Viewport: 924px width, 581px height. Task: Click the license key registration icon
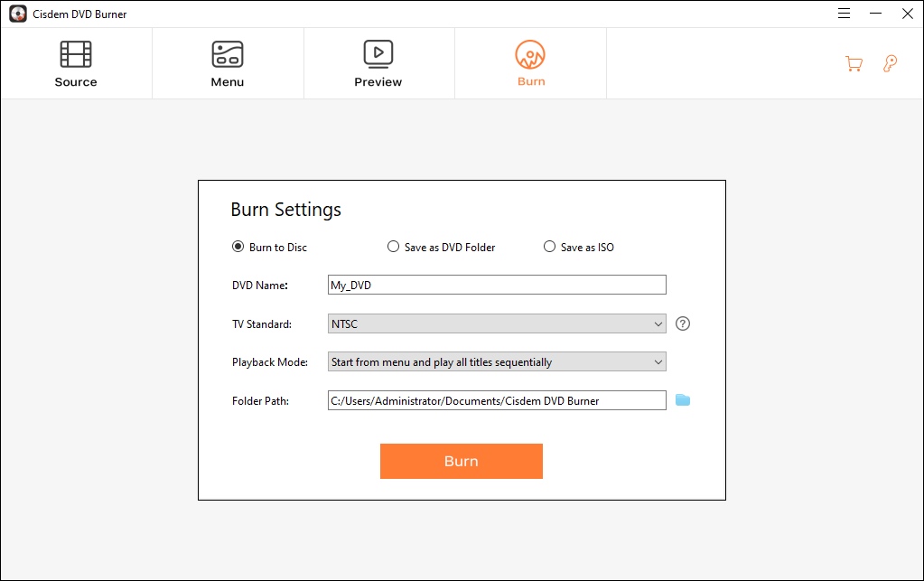coord(890,63)
